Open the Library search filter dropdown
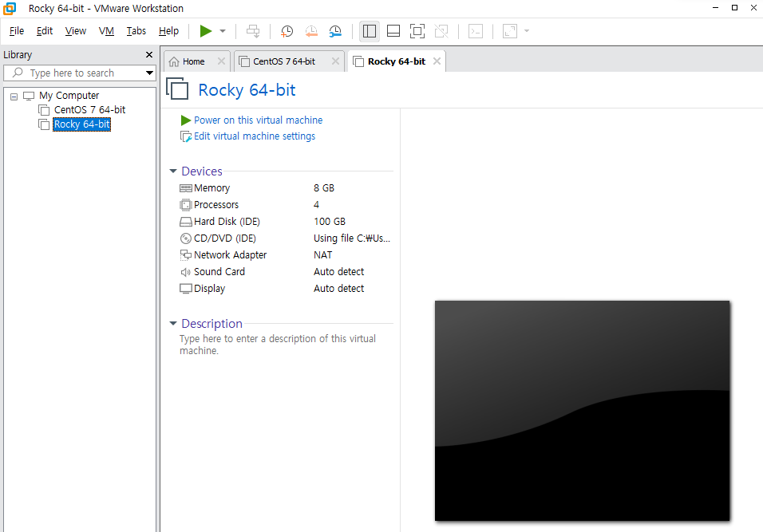The width and height of the screenshot is (763, 532). 149,73
